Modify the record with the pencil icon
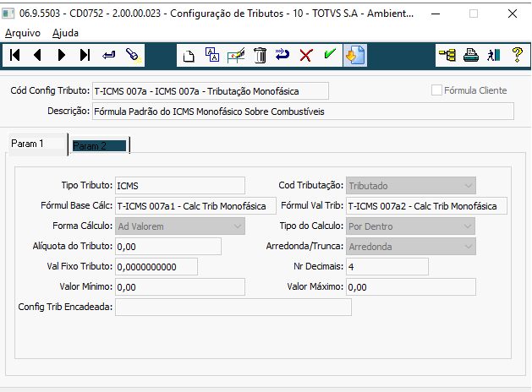The width and height of the screenshot is (532, 392). pos(236,55)
